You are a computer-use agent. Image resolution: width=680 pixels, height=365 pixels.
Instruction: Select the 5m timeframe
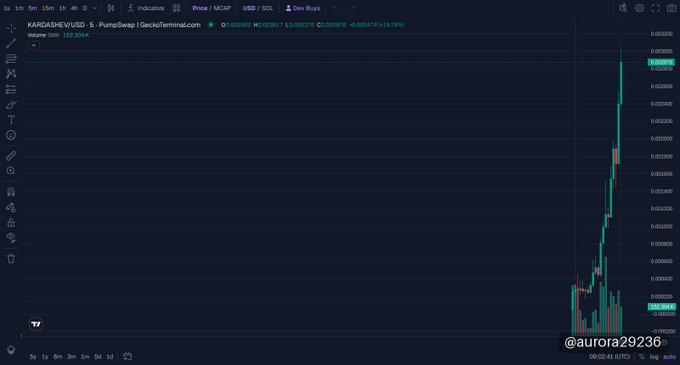[33, 8]
